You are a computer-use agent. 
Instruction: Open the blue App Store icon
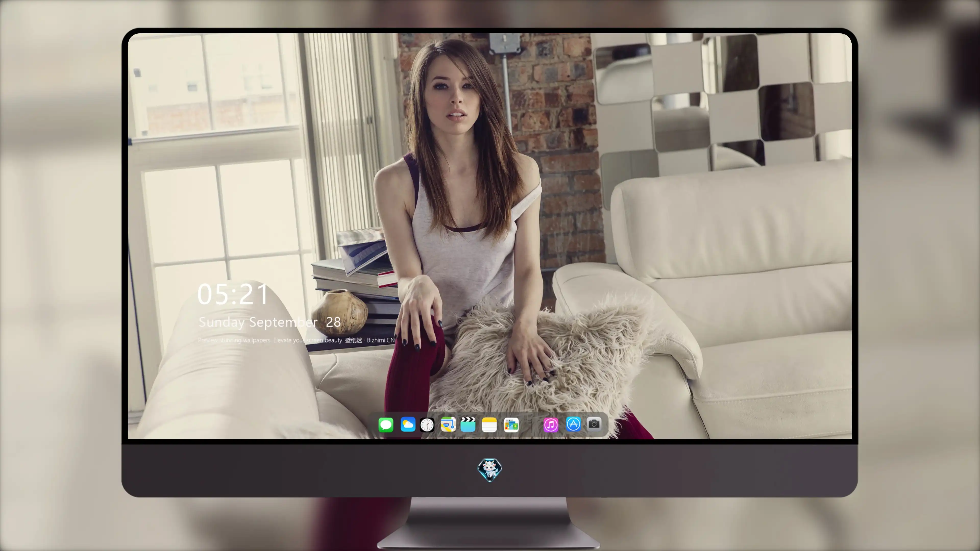click(573, 424)
